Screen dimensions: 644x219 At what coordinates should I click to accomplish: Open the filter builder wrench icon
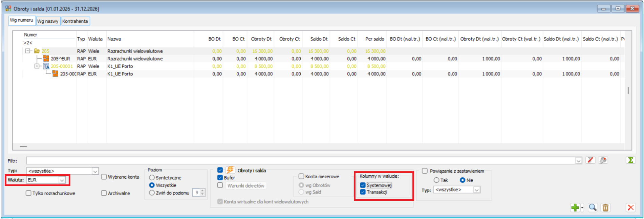603,160
